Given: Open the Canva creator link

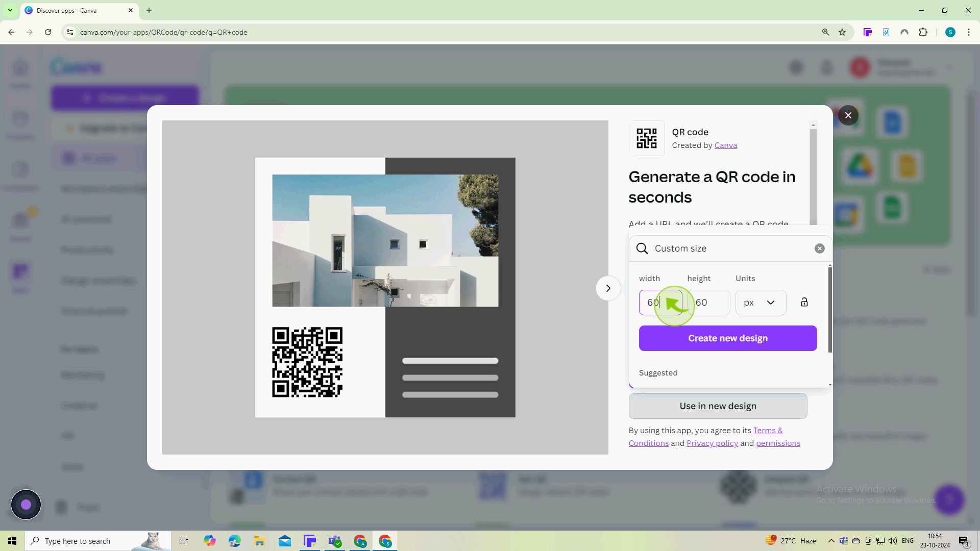Looking at the screenshot, I should [x=725, y=145].
